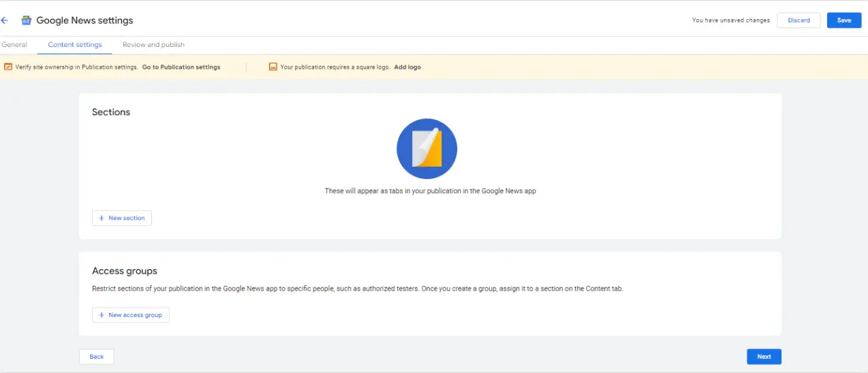
Task: Click the Sections heading
Action: point(111,112)
